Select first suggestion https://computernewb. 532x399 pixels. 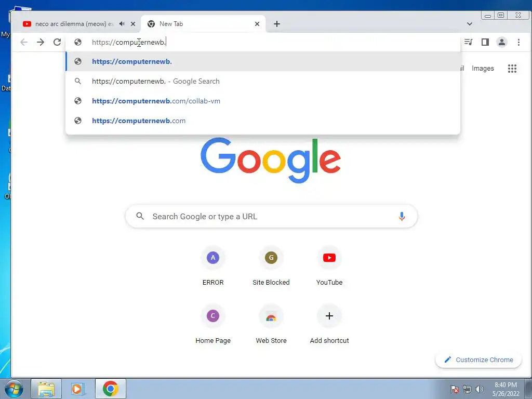coord(263,61)
